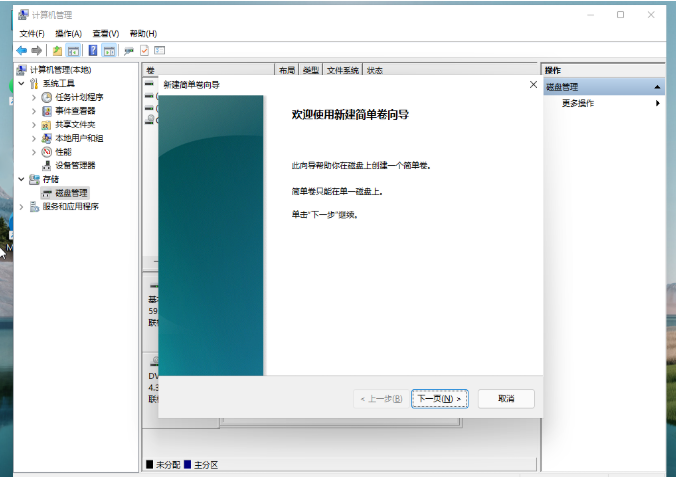
Task: Collapse the System Tools (系统工具) node
Action: coord(22,84)
